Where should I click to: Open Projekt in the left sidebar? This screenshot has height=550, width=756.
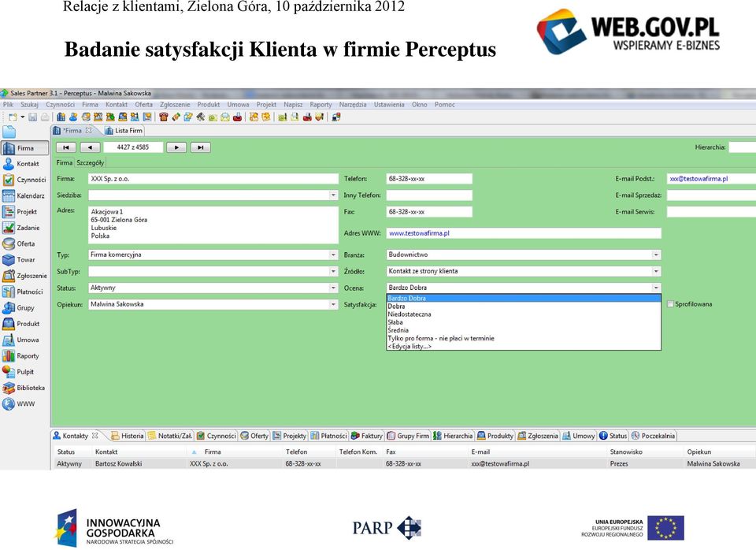pyautogui.click(x=20, y=212)
